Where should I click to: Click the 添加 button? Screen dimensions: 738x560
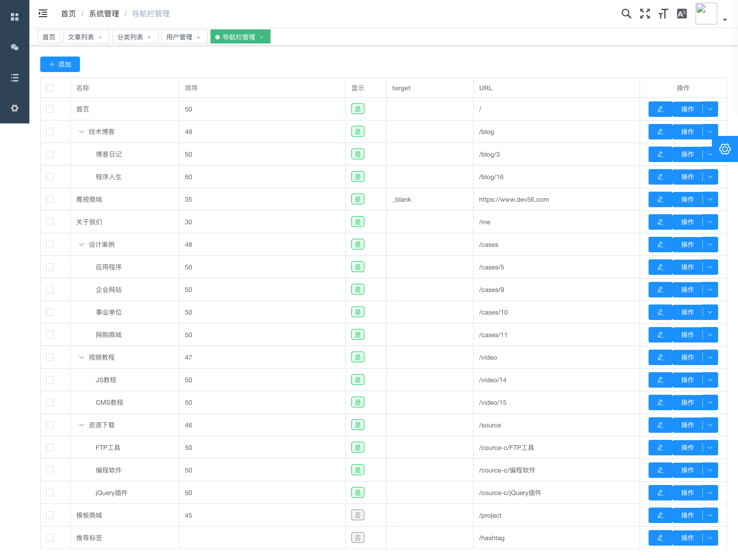60,64
